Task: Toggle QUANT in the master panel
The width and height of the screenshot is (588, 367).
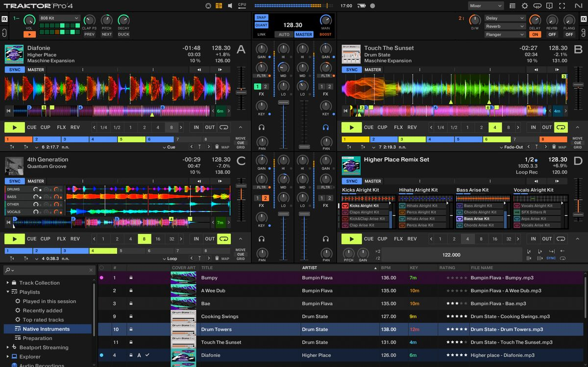Action: click(x=261, y=25)
